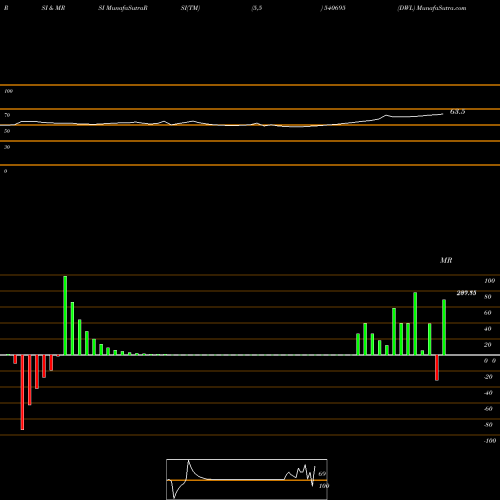Viewport: 500px width, 500px height.
Task: Click the tallest green bar in the MR chart
Action: [65, 315]
